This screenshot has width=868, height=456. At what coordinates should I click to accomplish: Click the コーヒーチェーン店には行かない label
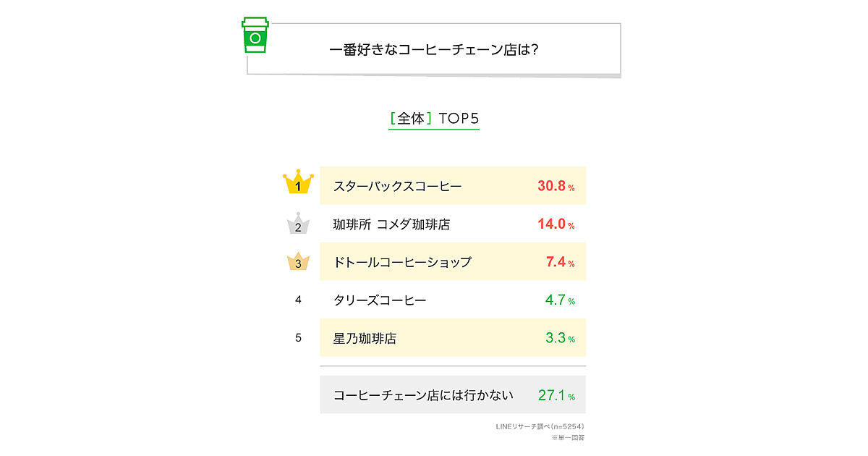[x=423, y=395]
